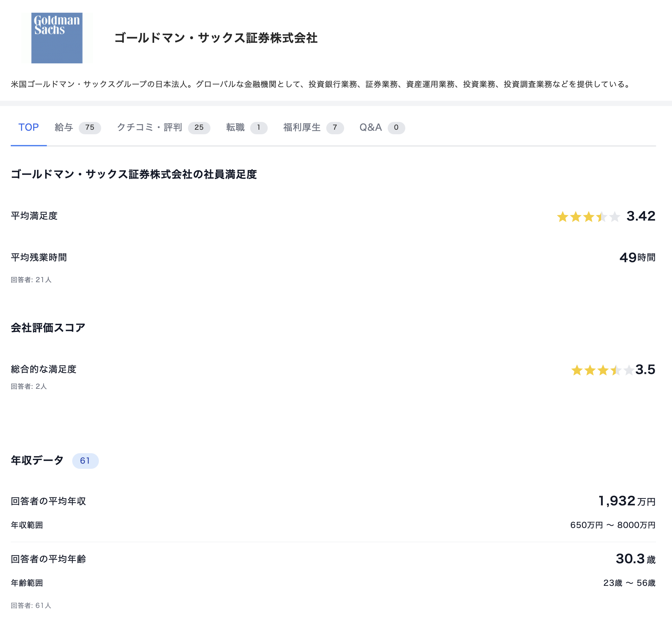
Task: Click the 年収データ section heading
Action: coord(37,461)
